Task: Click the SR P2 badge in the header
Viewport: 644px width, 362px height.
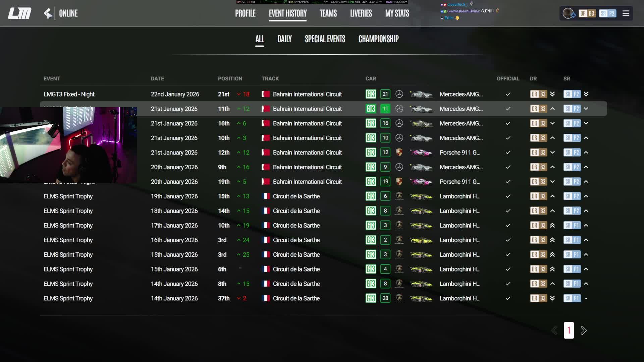Action: 607,13
